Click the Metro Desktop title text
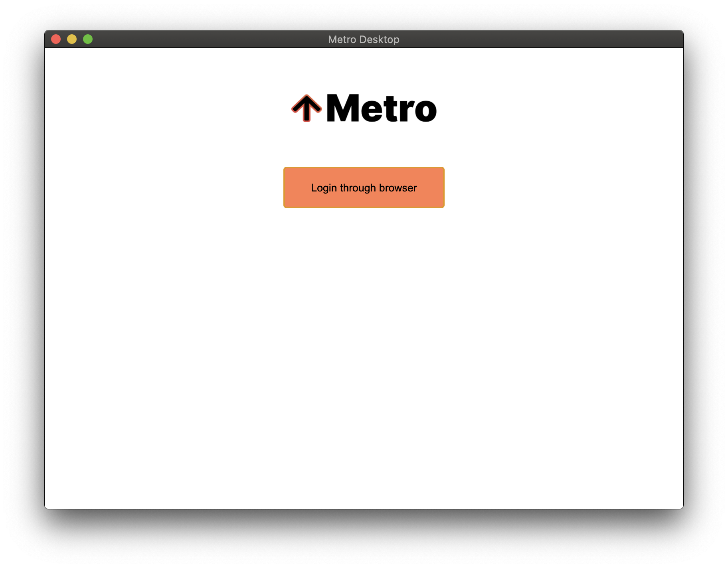 [364, 39]
